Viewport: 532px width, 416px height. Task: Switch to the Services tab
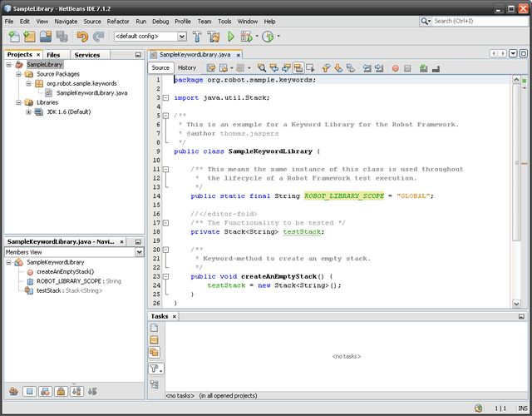86,55
